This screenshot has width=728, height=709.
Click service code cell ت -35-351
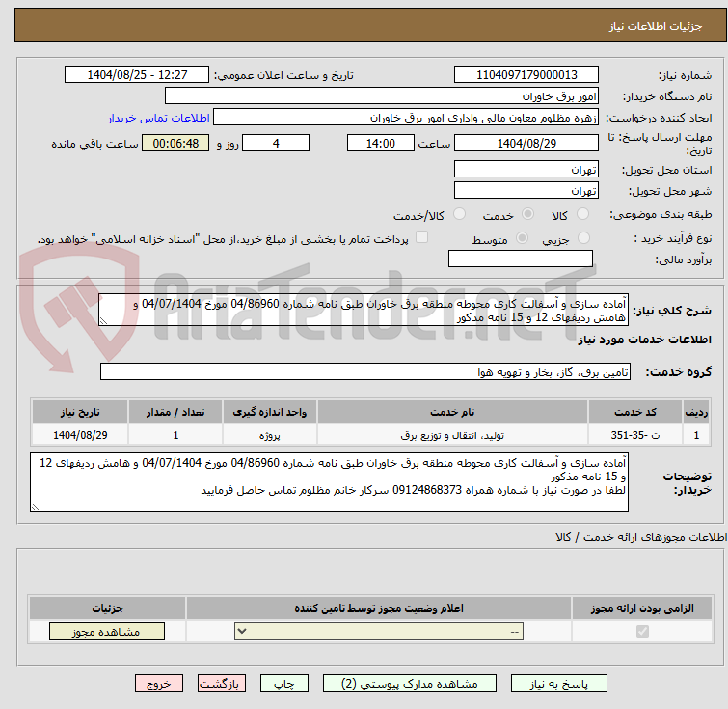635,435
